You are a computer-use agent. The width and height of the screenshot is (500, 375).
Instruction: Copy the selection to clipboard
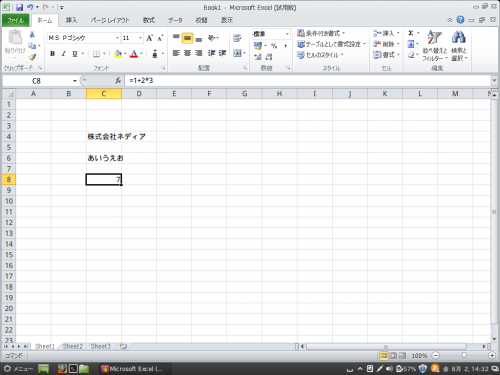(32, 46)
